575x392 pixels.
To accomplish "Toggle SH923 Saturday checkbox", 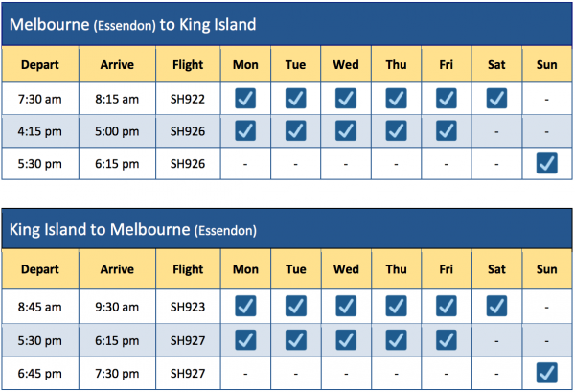I will 496,306.
